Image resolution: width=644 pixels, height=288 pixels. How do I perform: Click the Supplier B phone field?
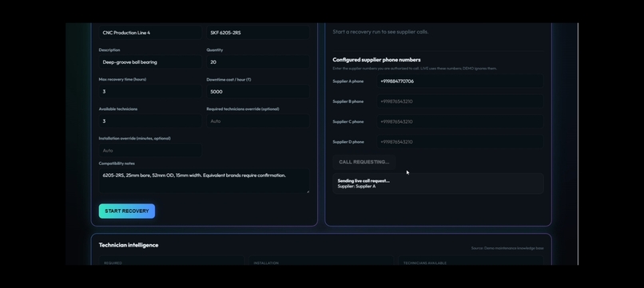[x=460, y=101]
